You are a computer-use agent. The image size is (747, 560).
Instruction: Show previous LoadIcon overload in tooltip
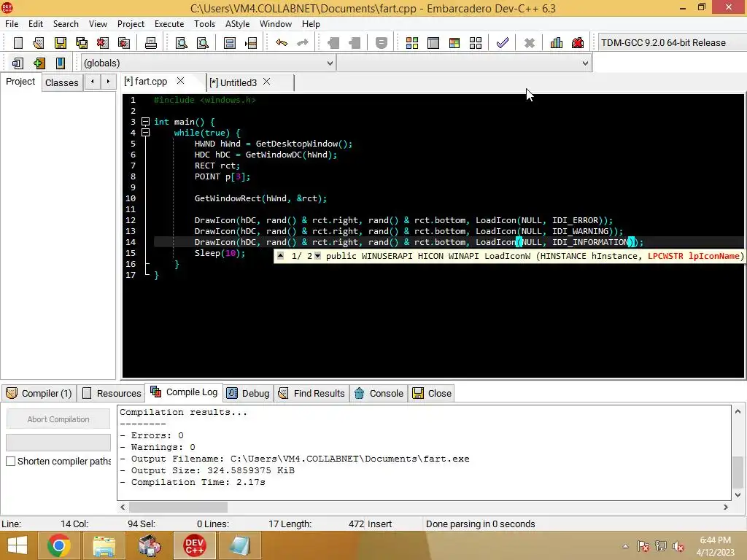tap(281, 256)
